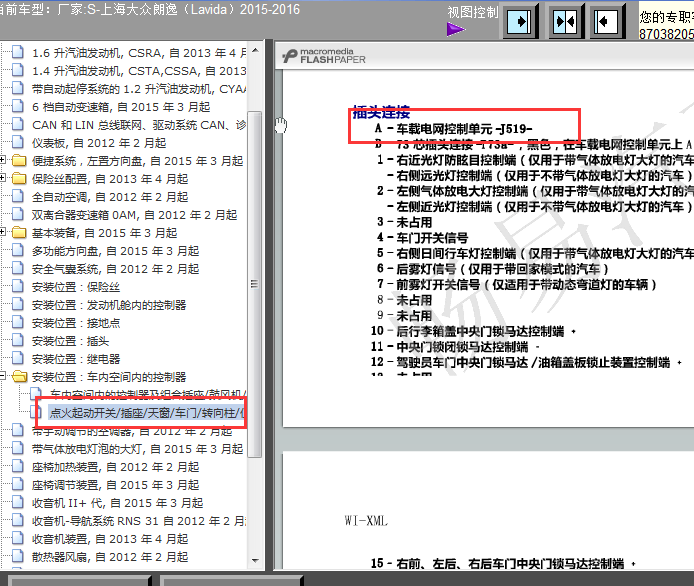Collapse the 安装位置：车内空间内的控制器 folder
This screenshot has height=586, width=694.
[3, 376]
